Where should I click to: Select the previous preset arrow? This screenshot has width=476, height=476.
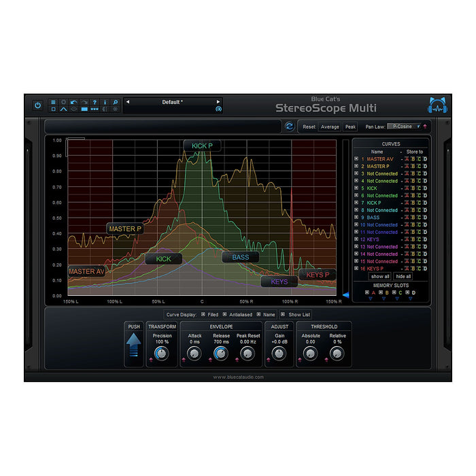(128, 102)
